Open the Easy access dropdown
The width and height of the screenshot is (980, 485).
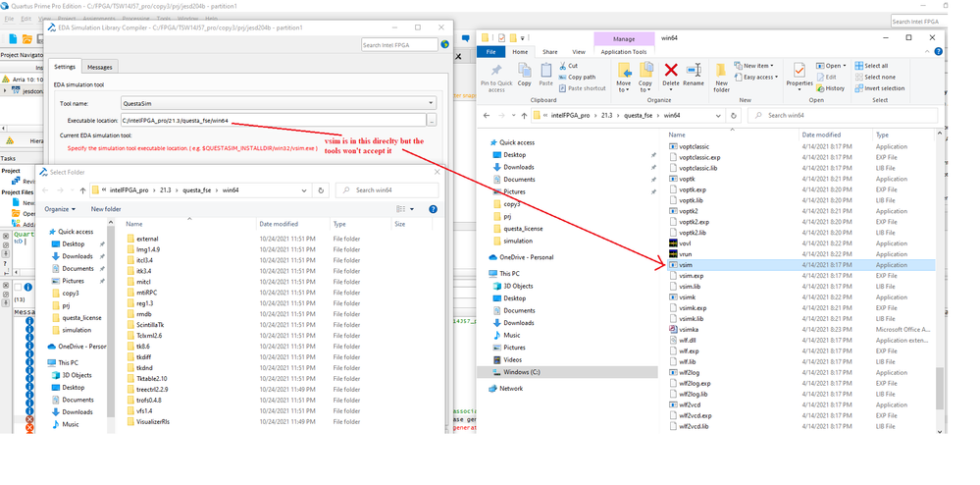[x=756, y=77]
